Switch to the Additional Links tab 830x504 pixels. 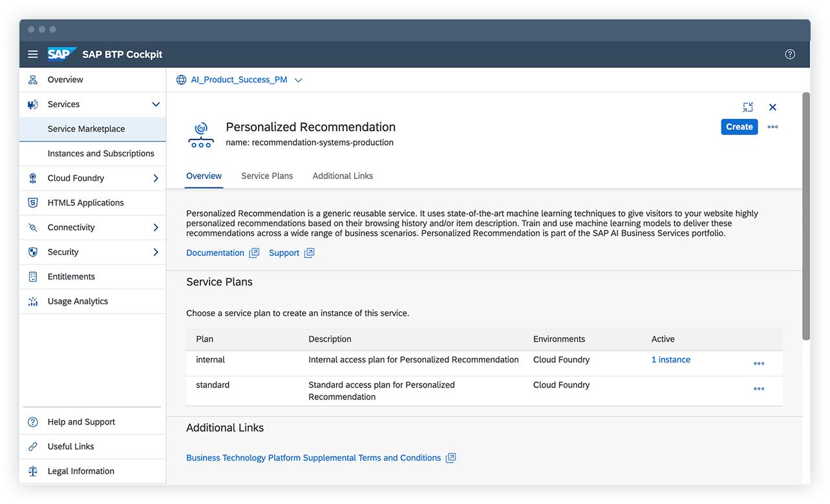(343, 176)
